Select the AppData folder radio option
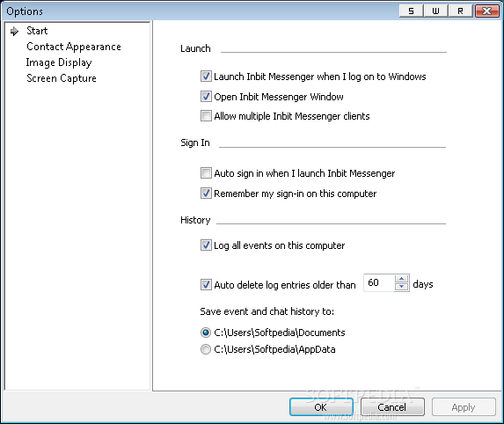 click(206, 349)
